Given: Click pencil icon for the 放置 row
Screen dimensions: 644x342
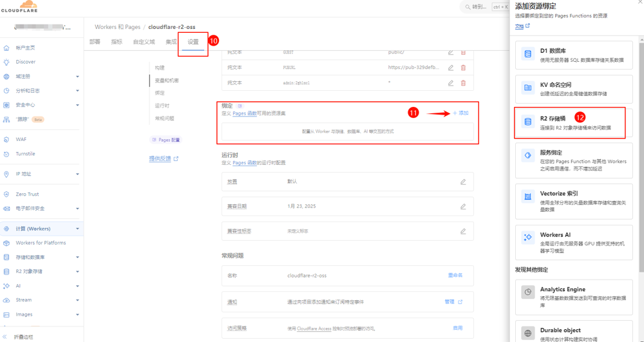Looking at the screenshot, I should [x=462, y=182].
